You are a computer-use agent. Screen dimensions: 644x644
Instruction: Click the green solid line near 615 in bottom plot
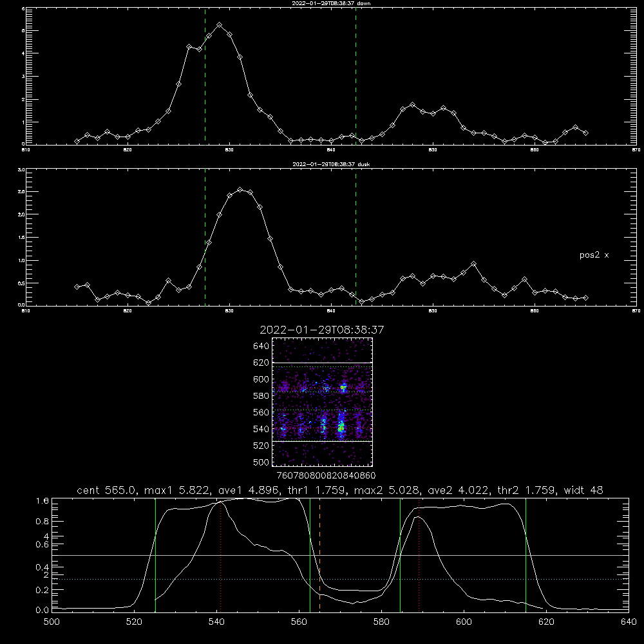click(526, 554)
